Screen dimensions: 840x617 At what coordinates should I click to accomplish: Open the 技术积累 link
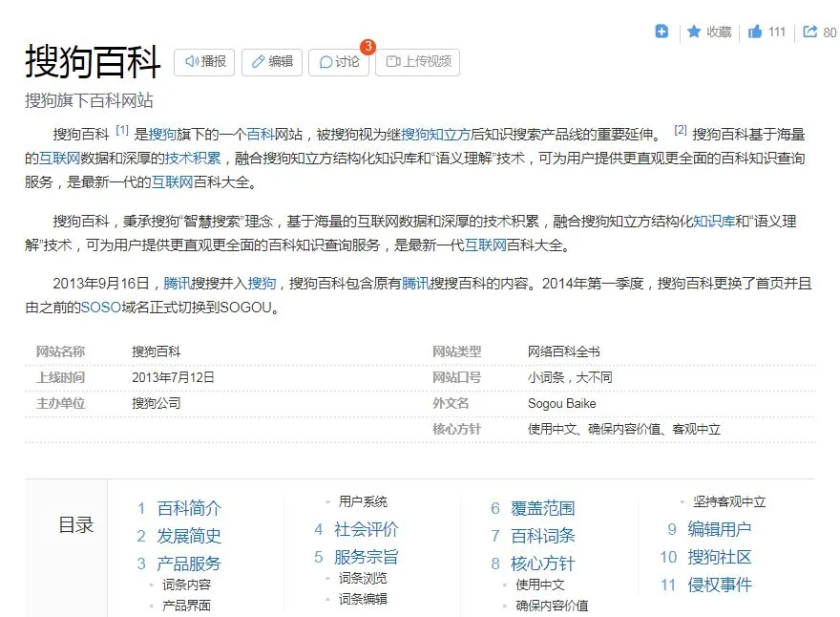[193, 159]
